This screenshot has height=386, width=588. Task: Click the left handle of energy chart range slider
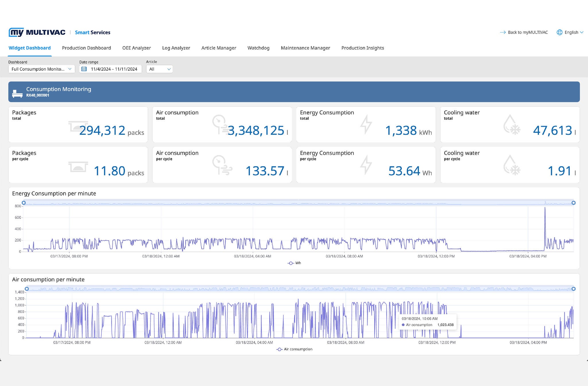click(24, 203)
